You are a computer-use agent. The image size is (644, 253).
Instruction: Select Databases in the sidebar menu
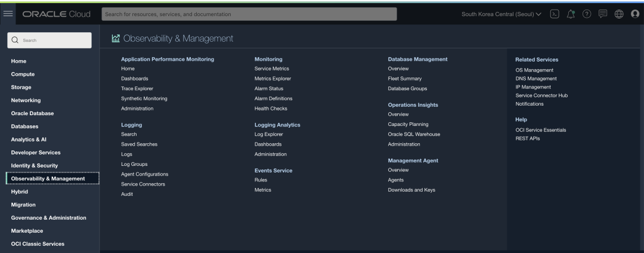[x=24, y=126]
